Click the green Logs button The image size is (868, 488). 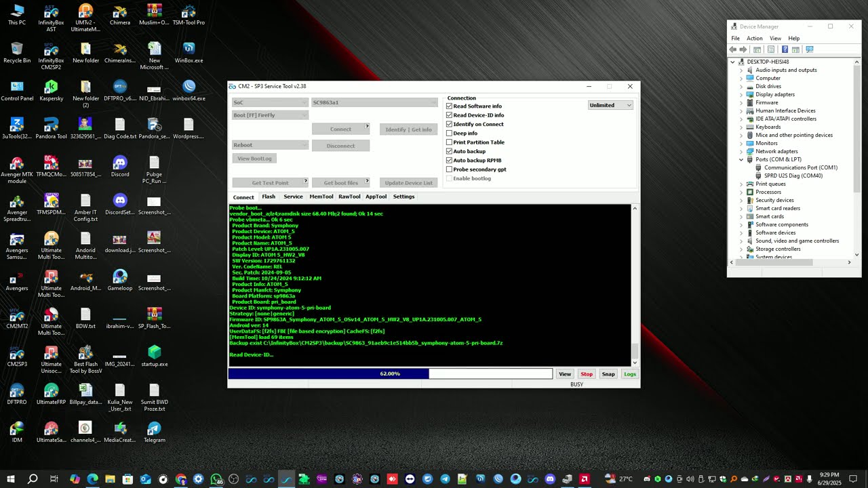(630, 374)
